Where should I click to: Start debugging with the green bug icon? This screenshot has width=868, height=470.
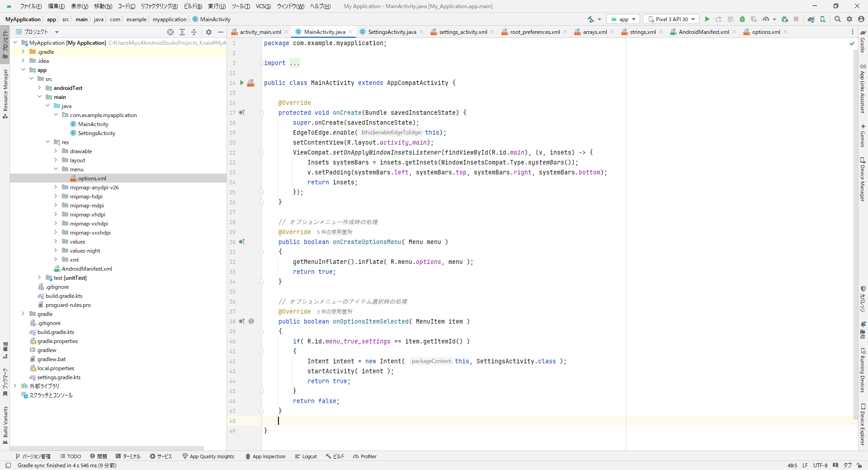tap(742, 19)
